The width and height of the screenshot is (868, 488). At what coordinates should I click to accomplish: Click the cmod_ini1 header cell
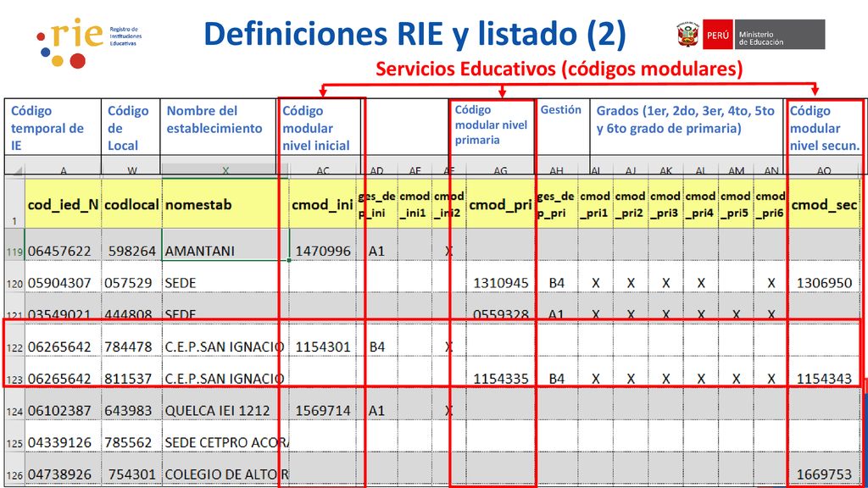tap(415, 204)
